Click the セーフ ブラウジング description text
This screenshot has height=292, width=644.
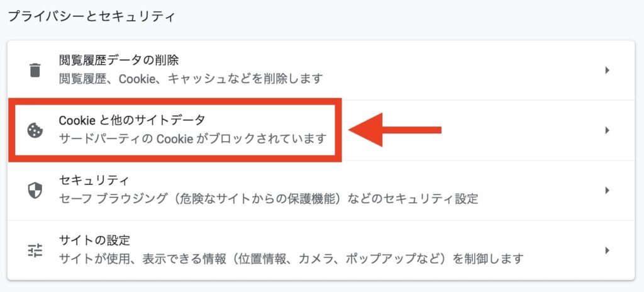pos(269,199)
